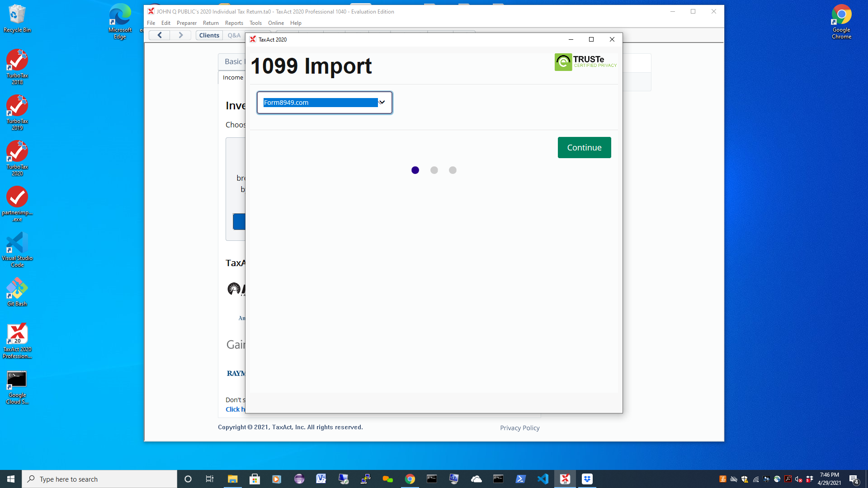
Task: Select the Git Bash desktop icon
Action: pyautogui.click(x=17, y=292)
